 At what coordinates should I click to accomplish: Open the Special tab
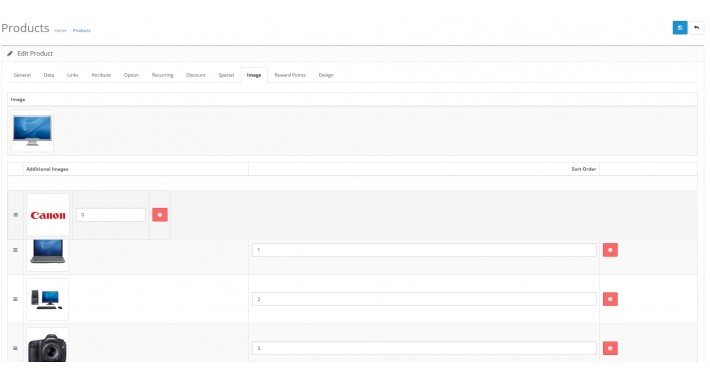pyautogui.click(x=226, y=75)
